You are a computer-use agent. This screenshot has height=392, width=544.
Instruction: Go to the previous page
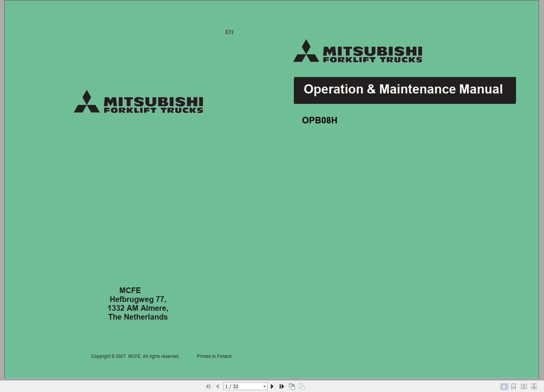point(217,386)
